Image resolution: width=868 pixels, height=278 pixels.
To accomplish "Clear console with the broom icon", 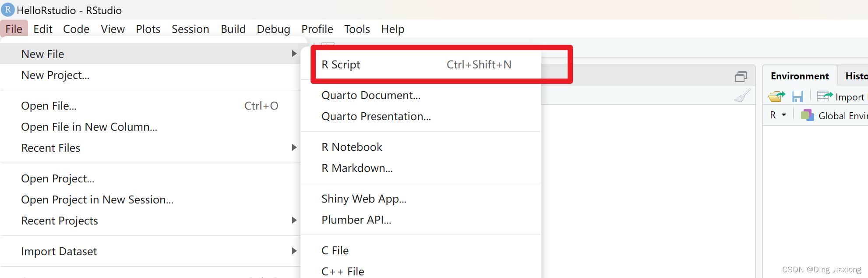I will coord(742,96).
